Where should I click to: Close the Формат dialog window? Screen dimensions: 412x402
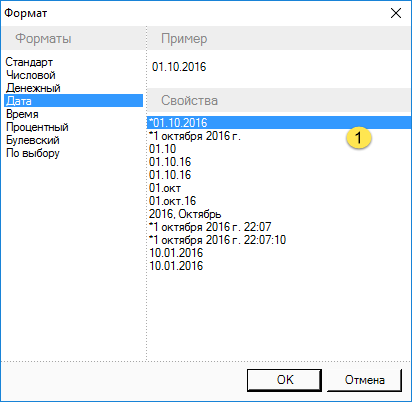(396, 13)
